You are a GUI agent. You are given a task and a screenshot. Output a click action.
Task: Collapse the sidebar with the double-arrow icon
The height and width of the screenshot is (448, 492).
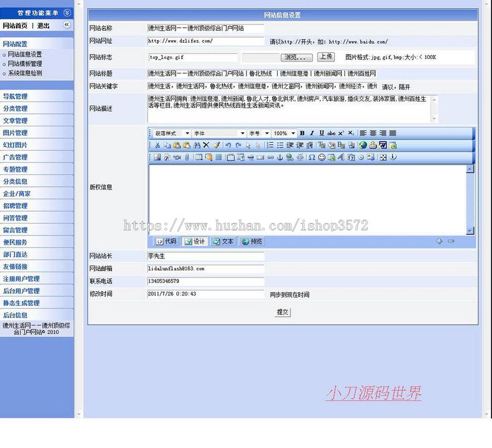[67, 25]
